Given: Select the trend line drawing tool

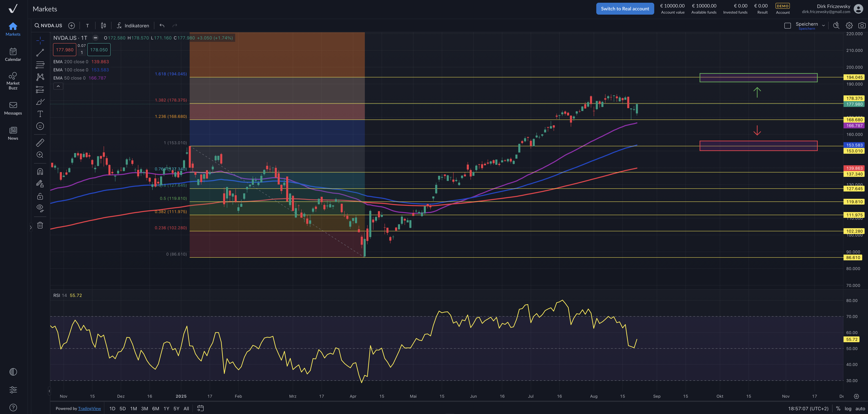Looking at the screenshot, I should coord(40,53).
